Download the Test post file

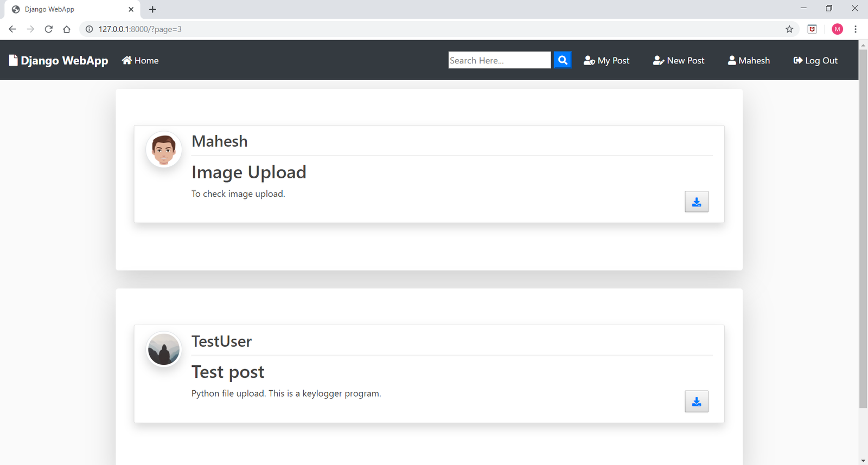696,402
